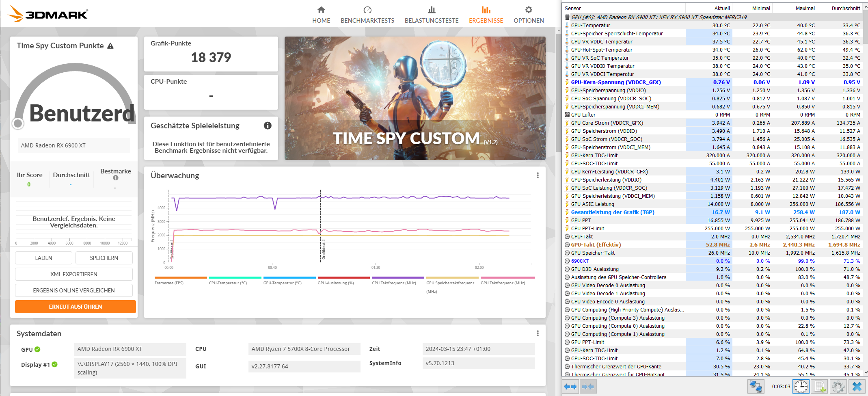Viewport: 868px width, 396px height.
Task: Open the BENCHMARKTESTS tab
Action: 367,15
